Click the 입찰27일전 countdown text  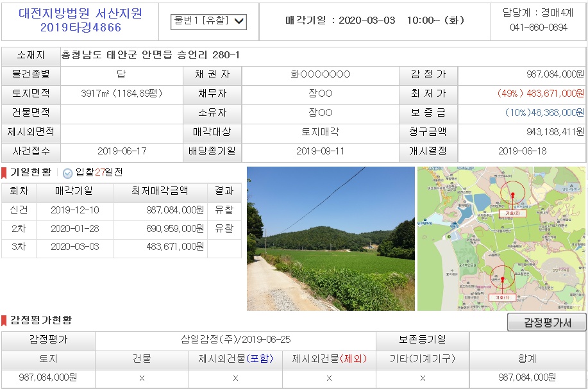coord(99,172)
